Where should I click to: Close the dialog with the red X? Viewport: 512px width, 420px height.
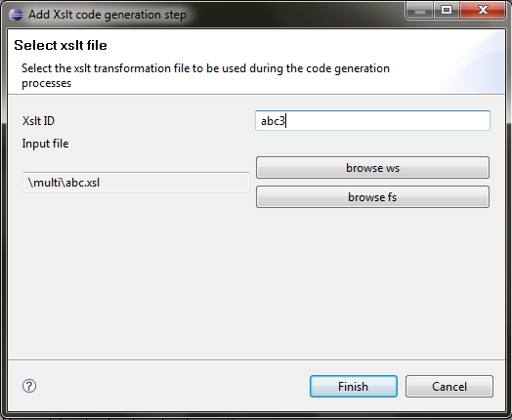point(483,11)
